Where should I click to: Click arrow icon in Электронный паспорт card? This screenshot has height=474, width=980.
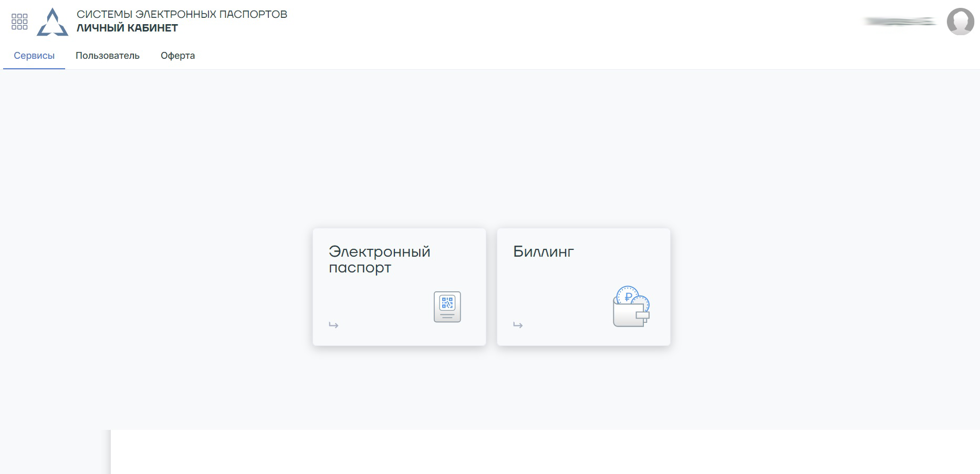click(333, 325)
